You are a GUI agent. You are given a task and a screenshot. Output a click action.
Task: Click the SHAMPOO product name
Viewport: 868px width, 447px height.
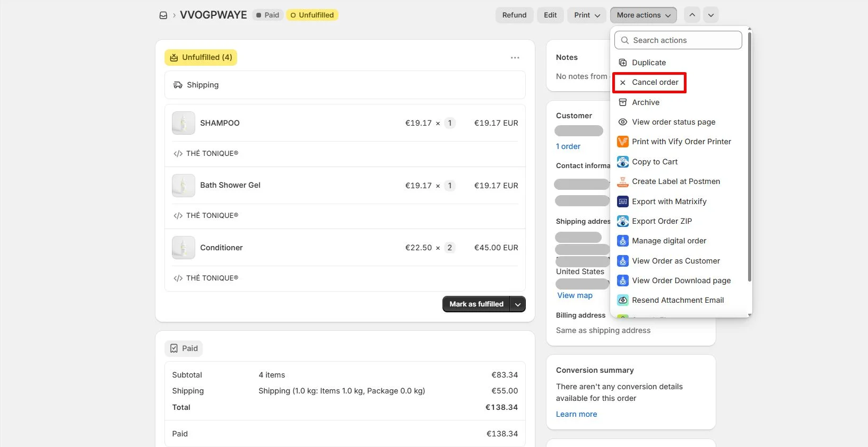click(x=220, y=123)
